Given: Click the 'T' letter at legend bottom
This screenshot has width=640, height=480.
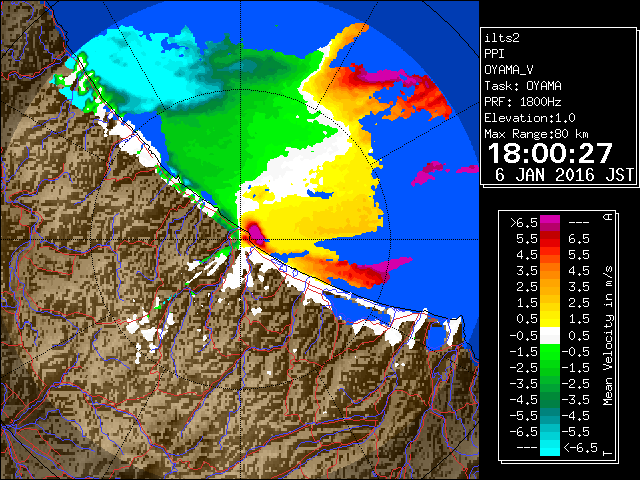Looking at the screenshot, I should pos(608,453).
